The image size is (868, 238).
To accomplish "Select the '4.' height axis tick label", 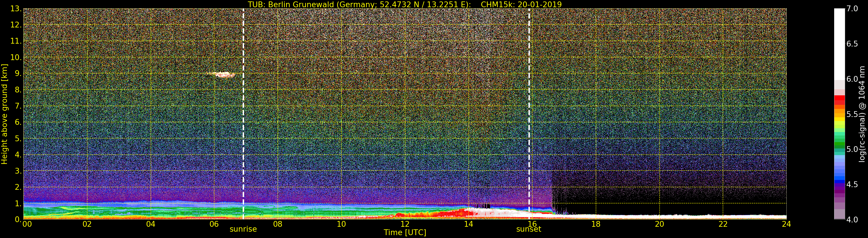I will 18,155.
